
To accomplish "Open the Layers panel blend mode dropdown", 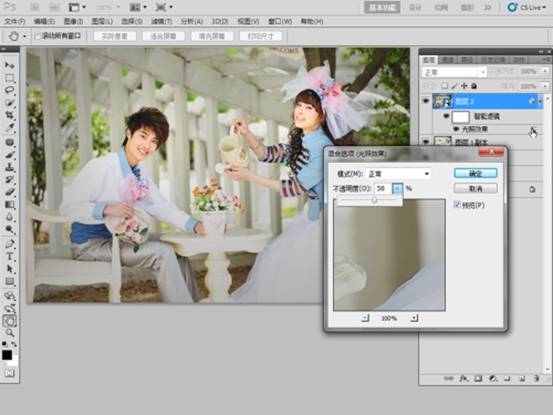I will pyautogui.click(x=454, y=72).
